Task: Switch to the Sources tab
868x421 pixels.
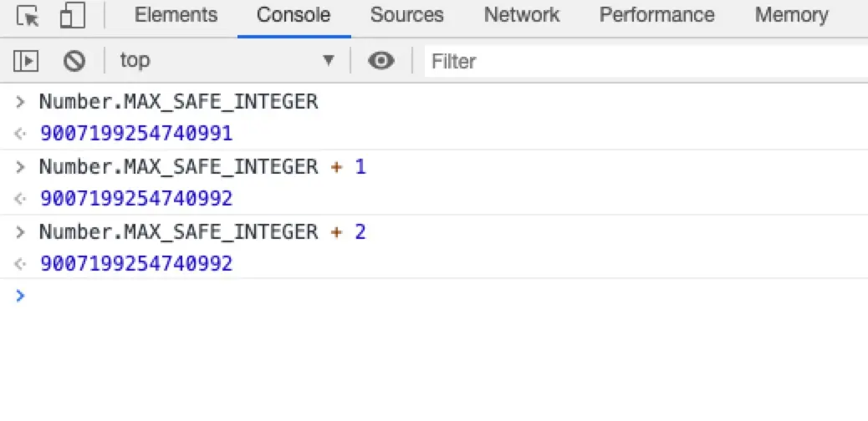Action: tap(407, 15)
